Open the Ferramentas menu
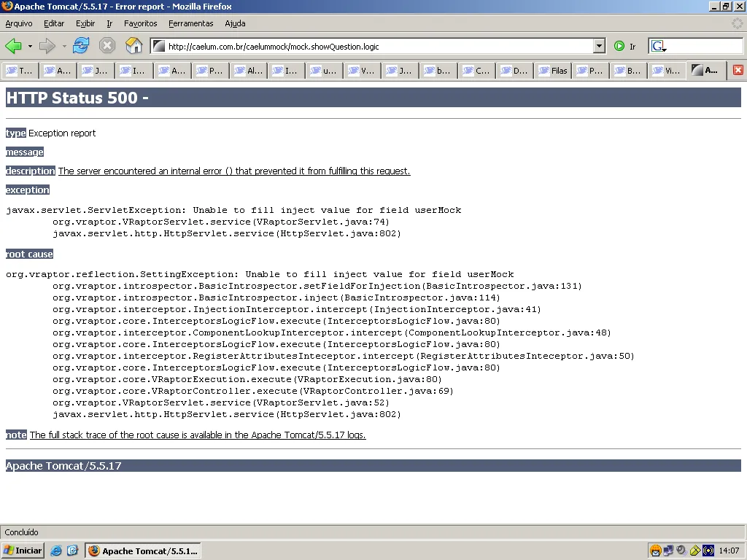The width and height of the screenshot is (747, 560). 190,23
